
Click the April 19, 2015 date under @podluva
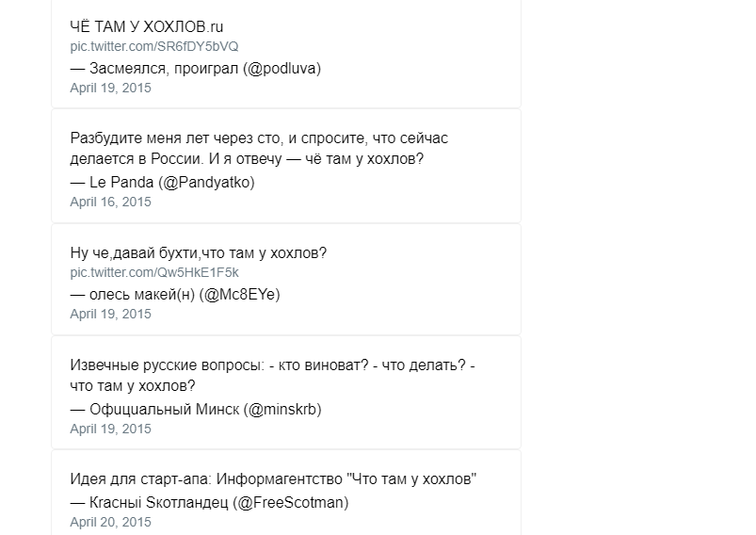pyautogui.click(x=110, y=88)
